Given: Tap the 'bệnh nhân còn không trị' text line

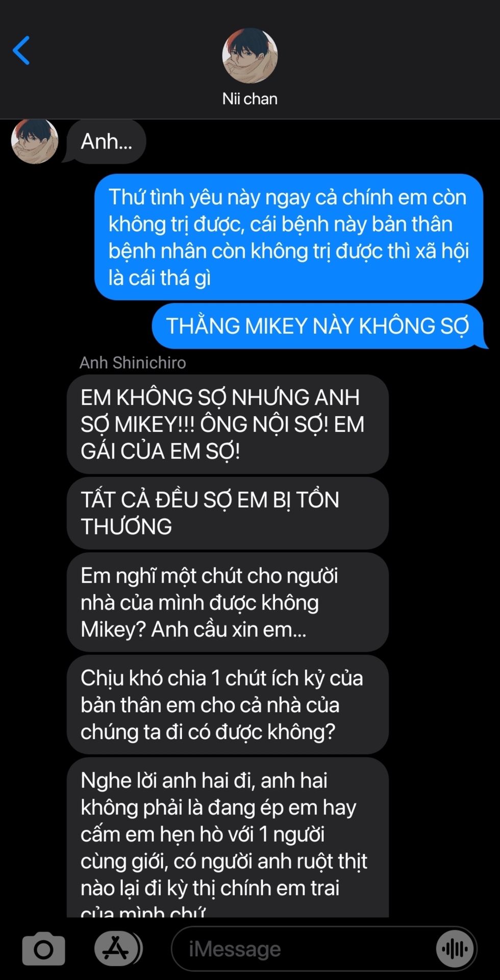Looking at the screenshot, I should click(x=289, y=251).
